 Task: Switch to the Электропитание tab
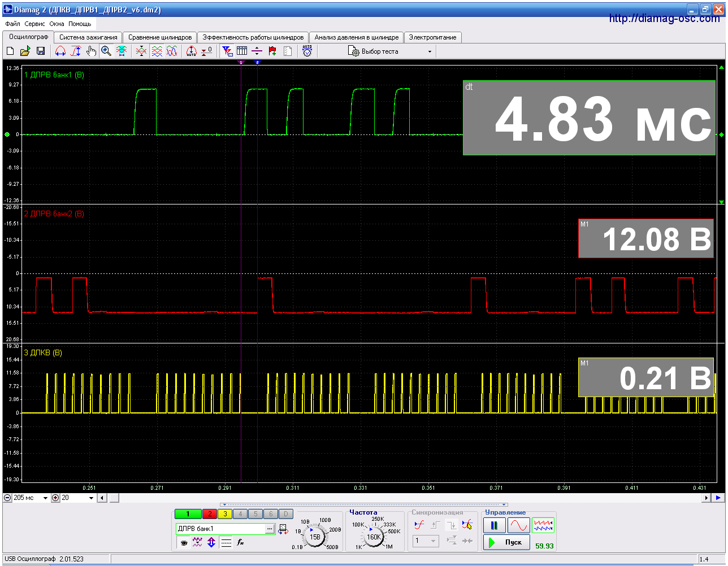(x=432, y=37)
